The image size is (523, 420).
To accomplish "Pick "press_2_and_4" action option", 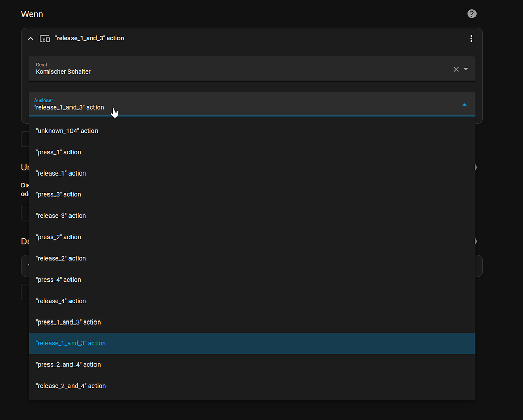I will 68,365.
